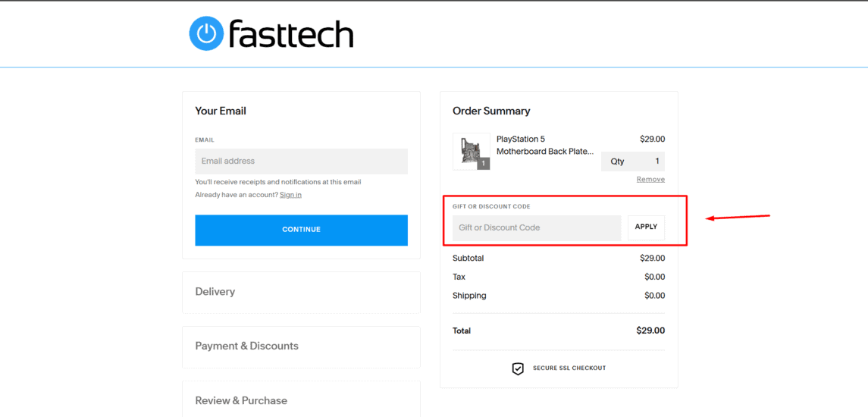Image resolution: width=868 pixels, height=417 pixels.
Task: Click the secure SSL shield icon
Action: click(518, 368)
